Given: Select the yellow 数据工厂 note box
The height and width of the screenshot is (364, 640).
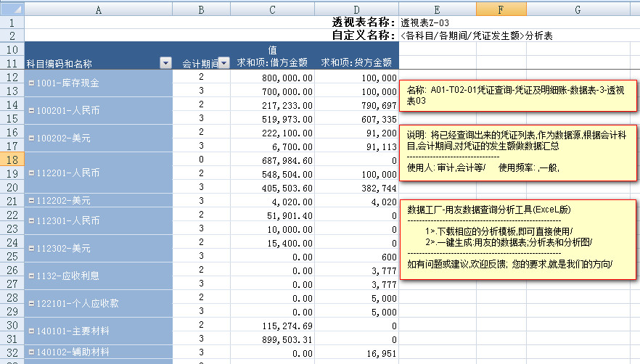Looking at the screenshot, I should pos(517,239).
